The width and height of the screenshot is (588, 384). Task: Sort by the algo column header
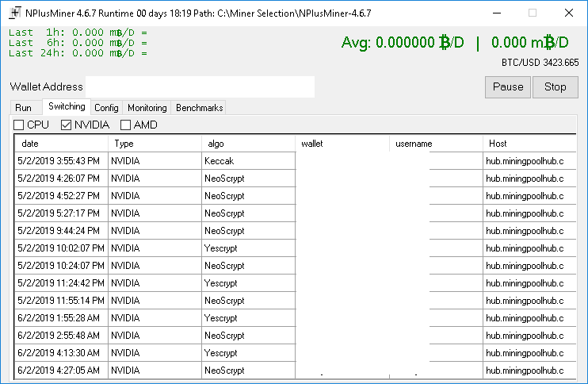(x=249, y=144)
